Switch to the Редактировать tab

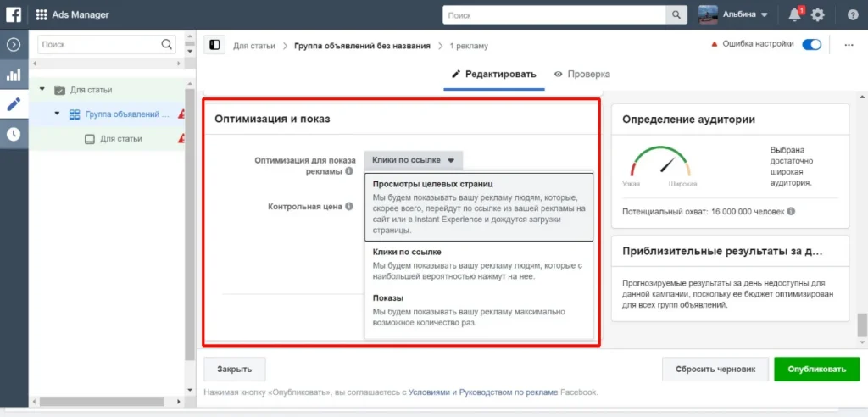(x=494, y=75)
